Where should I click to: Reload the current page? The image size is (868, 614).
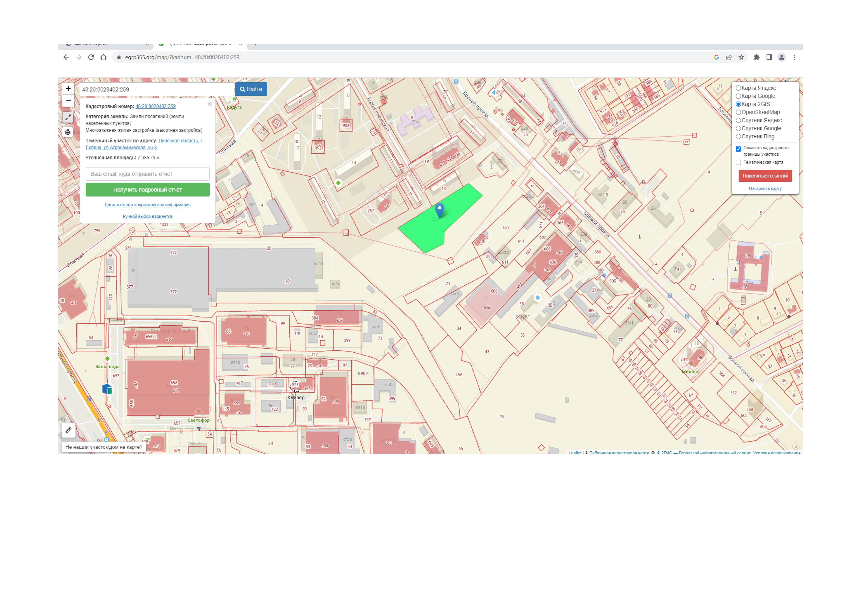tap(91, 57)
